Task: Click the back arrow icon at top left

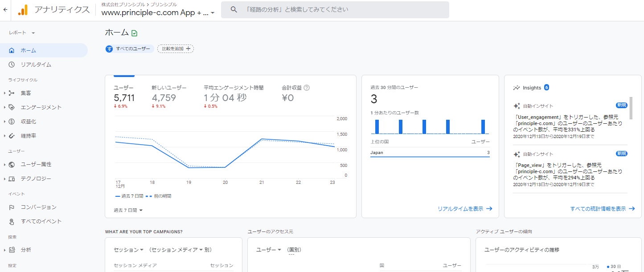Action: point(5,9)
